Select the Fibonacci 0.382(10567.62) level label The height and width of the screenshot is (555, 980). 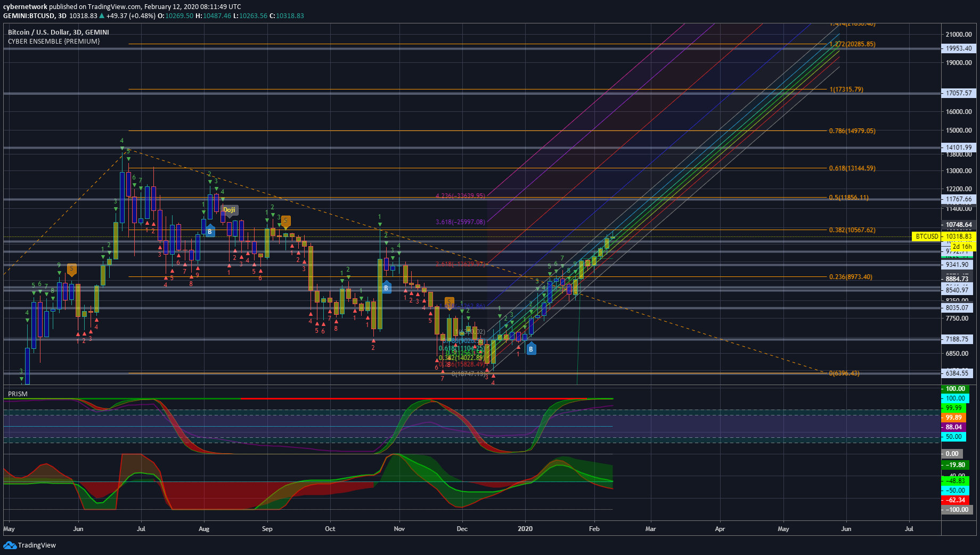point(852,230)
